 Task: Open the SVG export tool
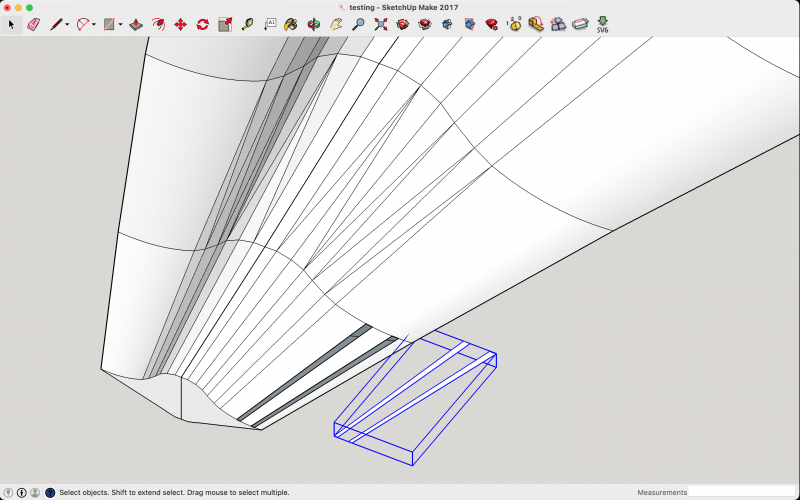(602, 24)
